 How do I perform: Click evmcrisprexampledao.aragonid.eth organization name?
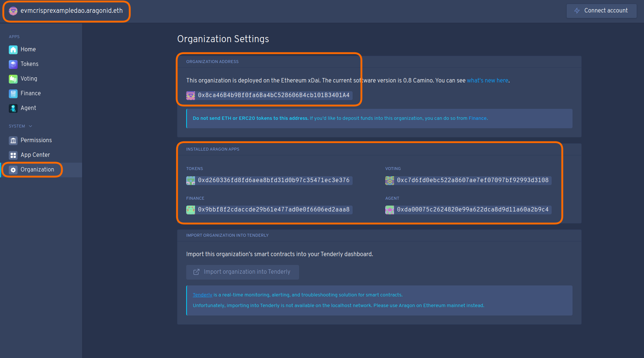[71, 11]
